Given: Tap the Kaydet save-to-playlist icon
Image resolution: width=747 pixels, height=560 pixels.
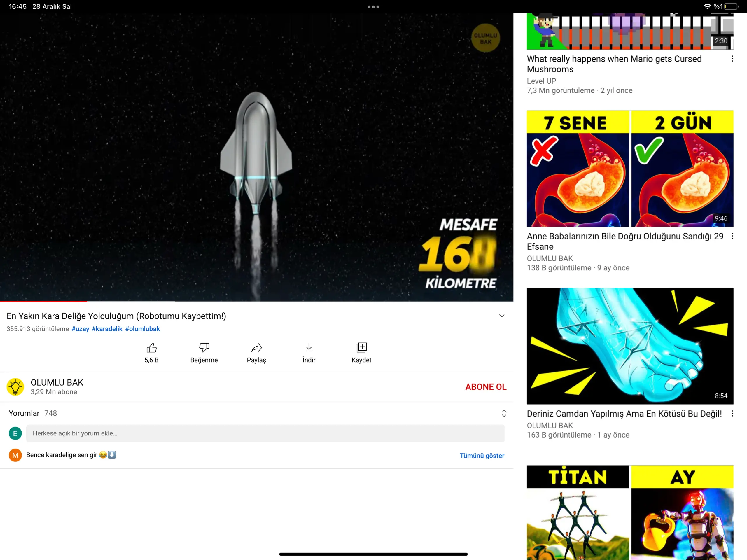Looking at the screenshot, I should tap(361, 348).
